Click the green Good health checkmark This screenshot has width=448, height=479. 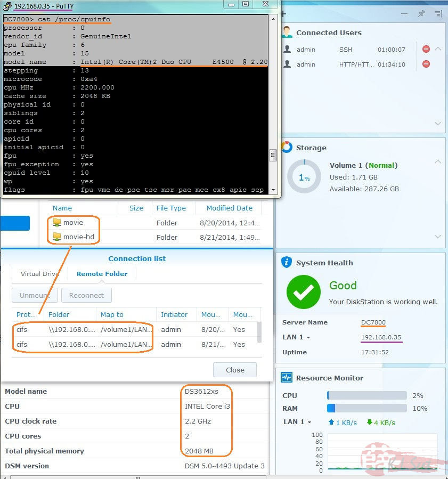coord(304,292)
